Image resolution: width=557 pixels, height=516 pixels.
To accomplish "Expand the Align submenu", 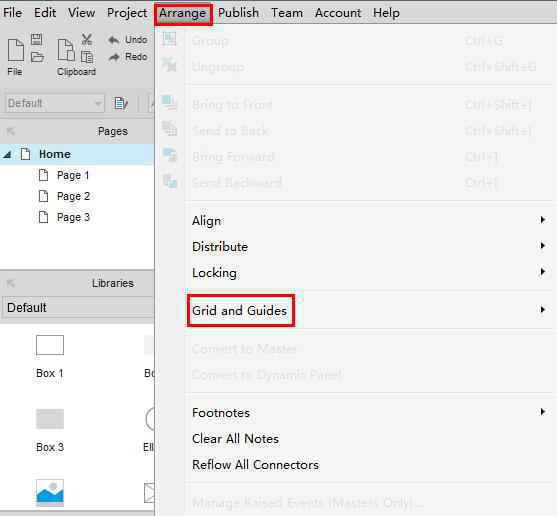I will pyautogui.click(x=368, y=221).
